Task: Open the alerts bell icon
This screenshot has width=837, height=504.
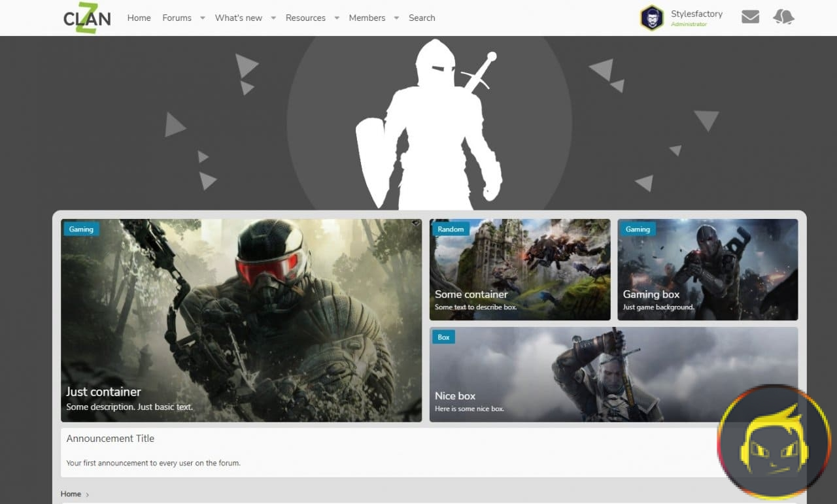Action: click(783, 17)
